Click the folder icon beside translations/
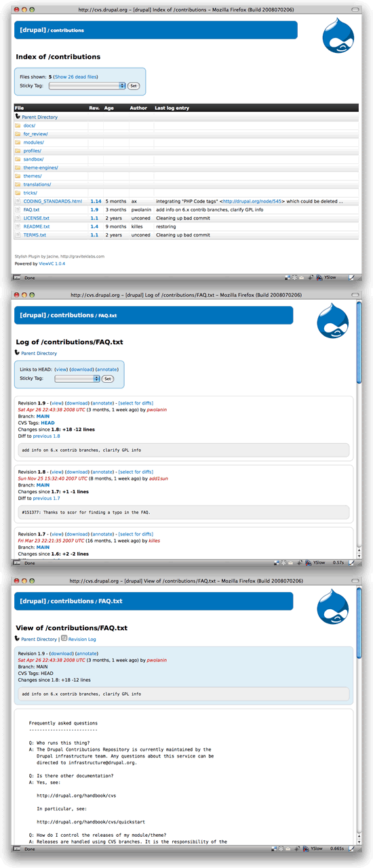The image size is (373, 868). (x=18, y=184)
